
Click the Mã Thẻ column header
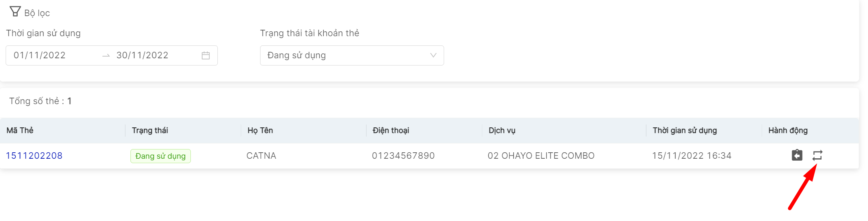pos(20,131)
